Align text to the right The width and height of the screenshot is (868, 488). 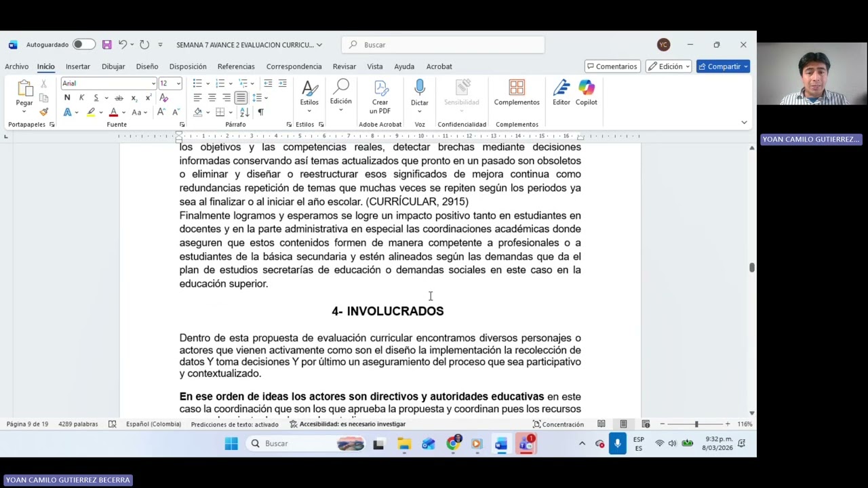(226, 98)
